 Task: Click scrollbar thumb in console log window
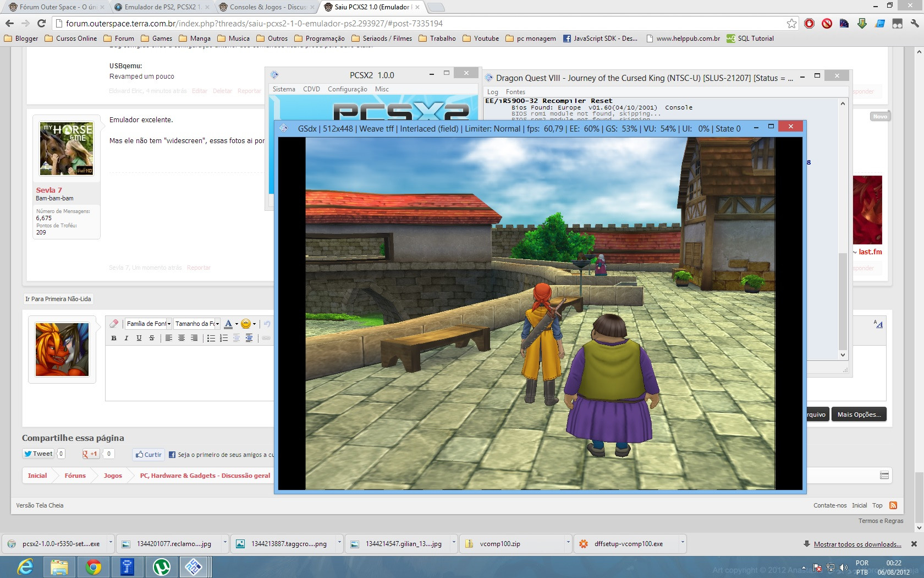pos(843,302)
